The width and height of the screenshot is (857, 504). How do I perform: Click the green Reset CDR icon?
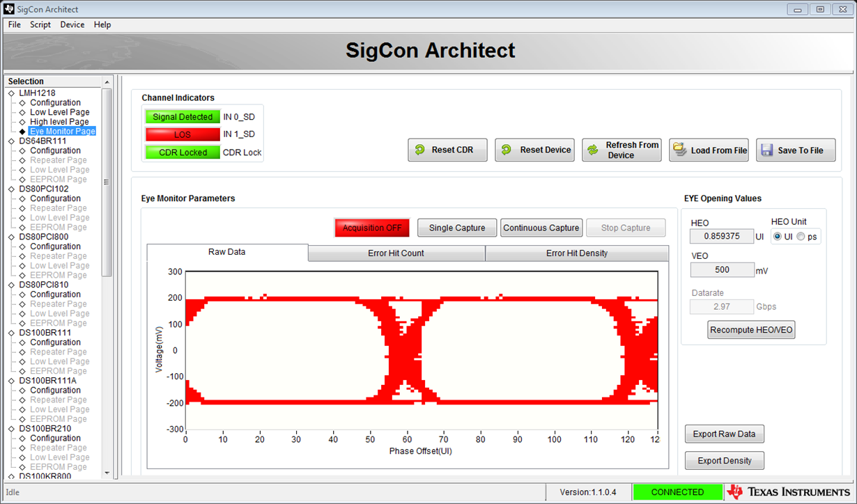point(419,150)
